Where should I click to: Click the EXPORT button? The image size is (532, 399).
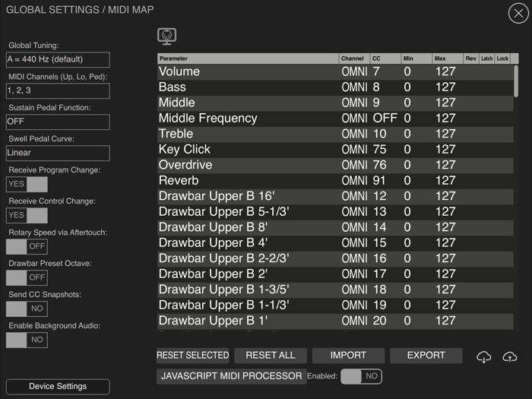tap(426, 356)
